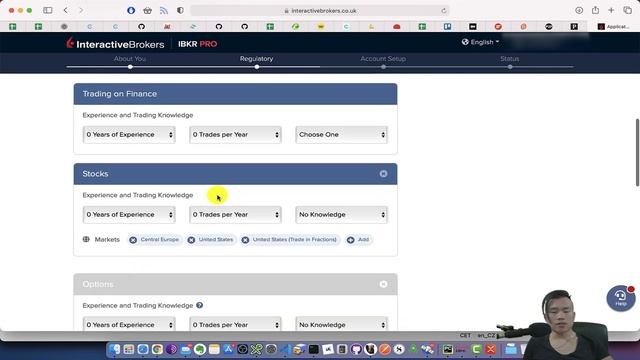Open Google Chrome in the Dock

157,349
